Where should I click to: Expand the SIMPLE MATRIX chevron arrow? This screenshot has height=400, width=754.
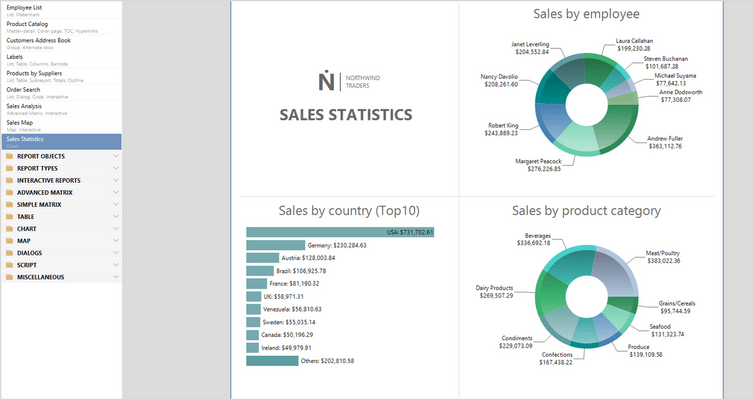point(116,204)
